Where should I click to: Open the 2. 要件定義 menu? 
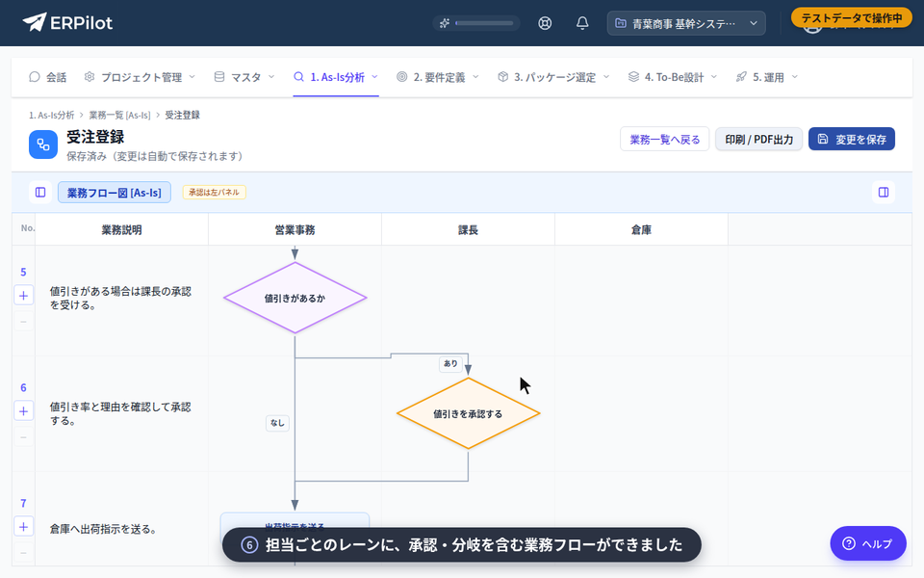pyautogui.click(x=438, y=77)
